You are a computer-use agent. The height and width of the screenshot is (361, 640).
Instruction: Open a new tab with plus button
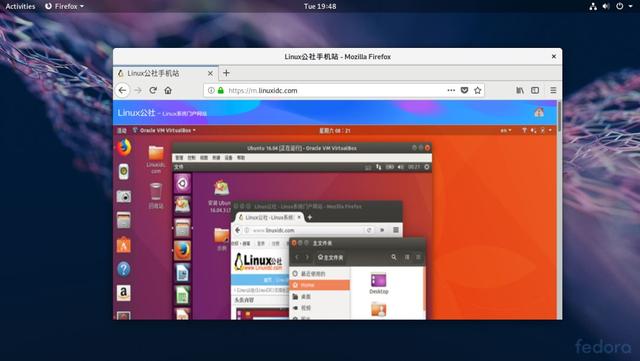(x=226, y=73)
